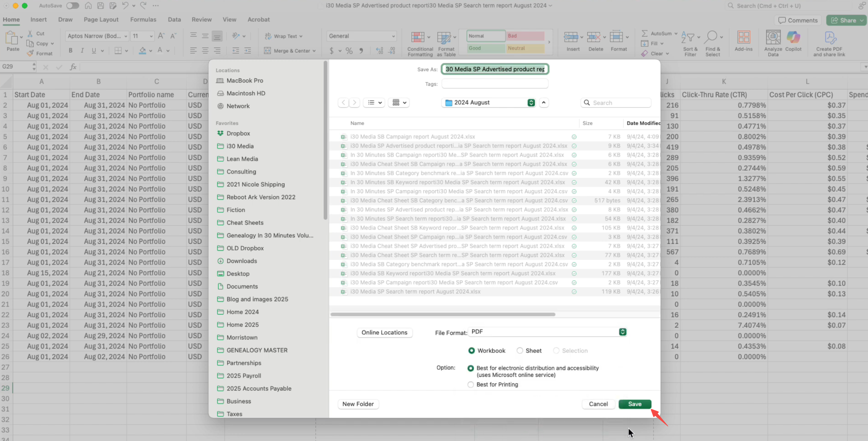Image resolution: width=868 pixels, height=441 pixels.
Task: Click the Comments button
Action: pos(798,20)
